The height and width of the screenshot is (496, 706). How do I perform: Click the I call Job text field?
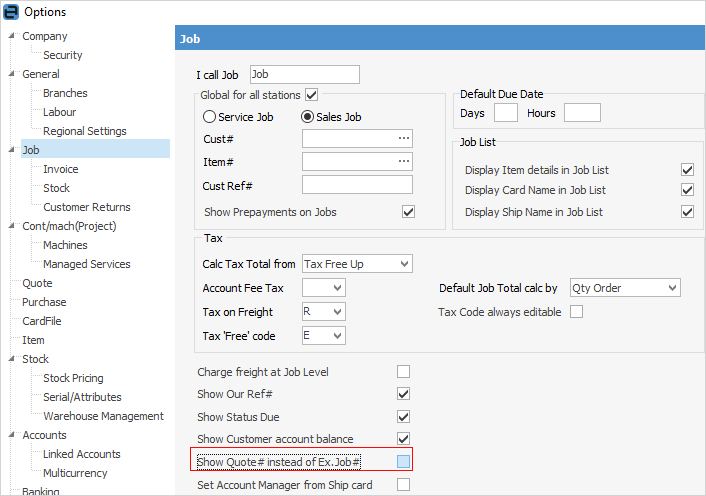click(304, 74)
